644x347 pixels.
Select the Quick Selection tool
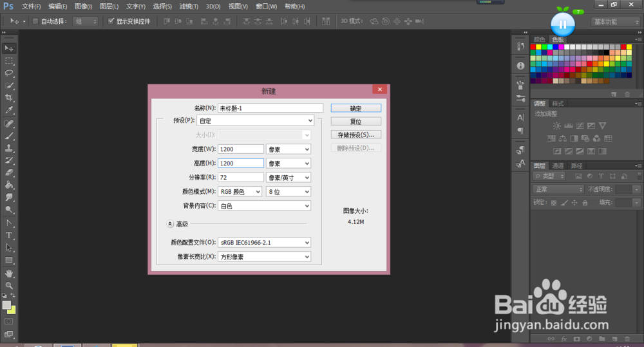coord(9,86)
